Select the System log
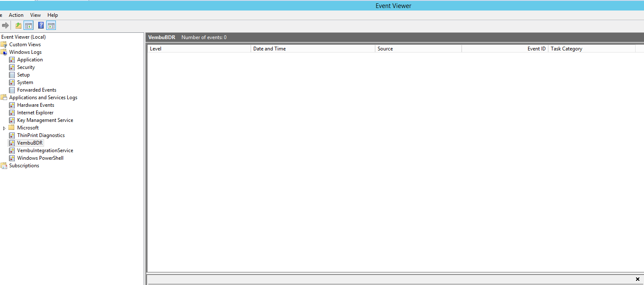 25,82
